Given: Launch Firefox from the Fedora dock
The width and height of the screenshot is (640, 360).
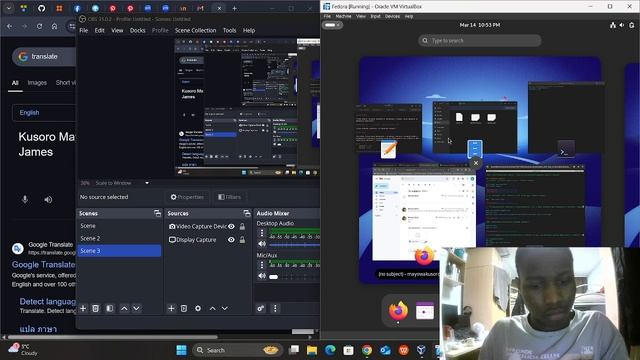Looking at the screenshot, I should pos(398,311).
